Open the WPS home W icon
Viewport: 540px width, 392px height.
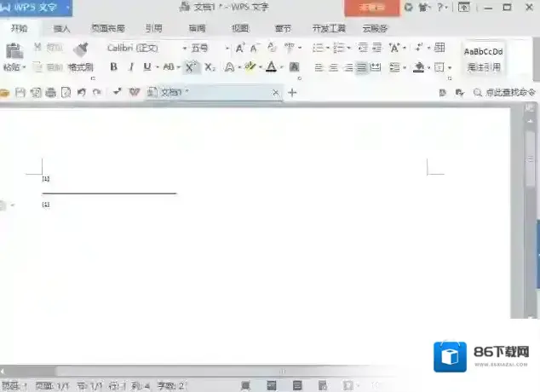pos(134,92)
